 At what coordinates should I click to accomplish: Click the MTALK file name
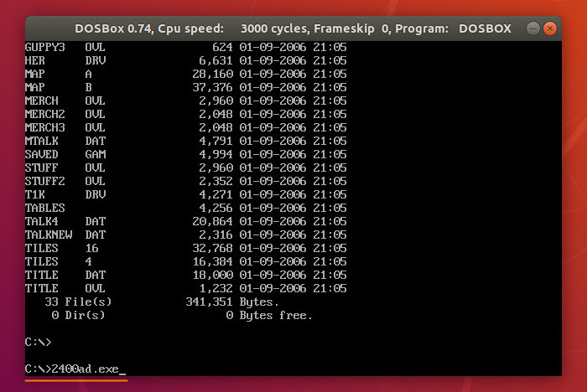[x=42, y=141]
